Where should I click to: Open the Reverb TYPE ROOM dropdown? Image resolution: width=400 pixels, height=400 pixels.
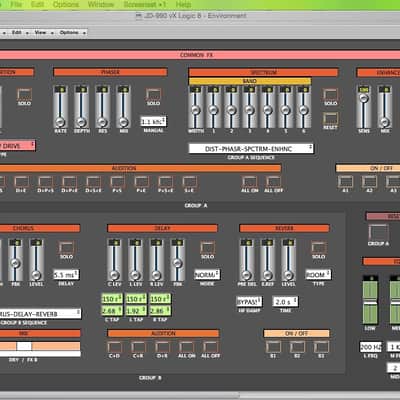pyautogui.click(x=318, y=275)
